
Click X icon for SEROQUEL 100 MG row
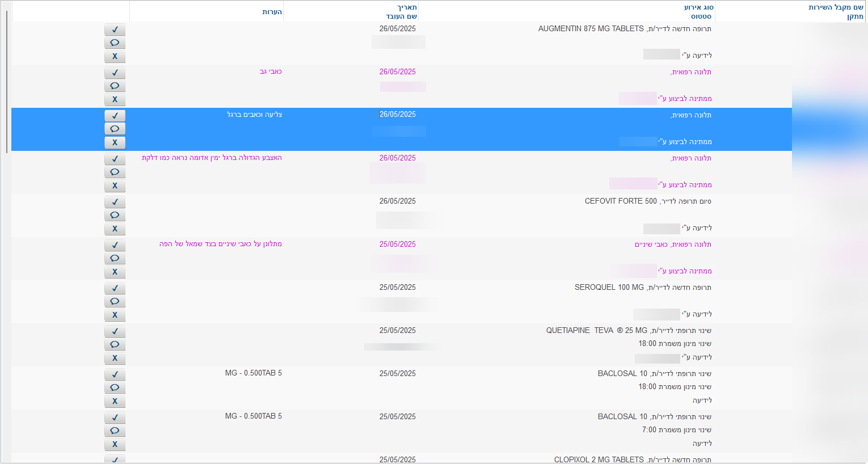click(115, 315)
